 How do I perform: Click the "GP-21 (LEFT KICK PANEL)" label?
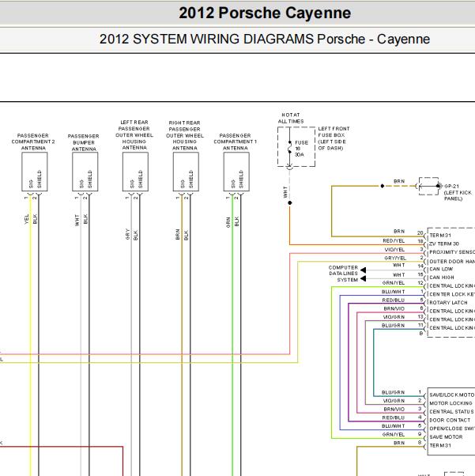458,192
